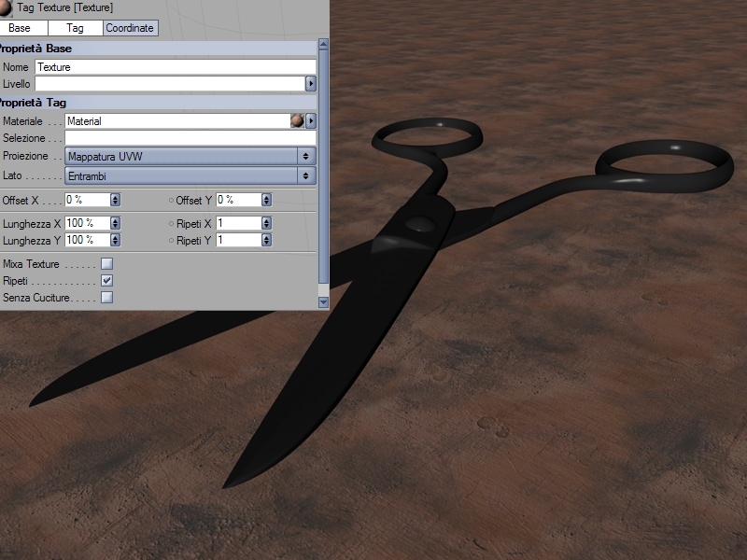This screenshot has width=747, height=560.
Task: Click the material sphere icon in Materiale field
Action: [x=297, y=121]
